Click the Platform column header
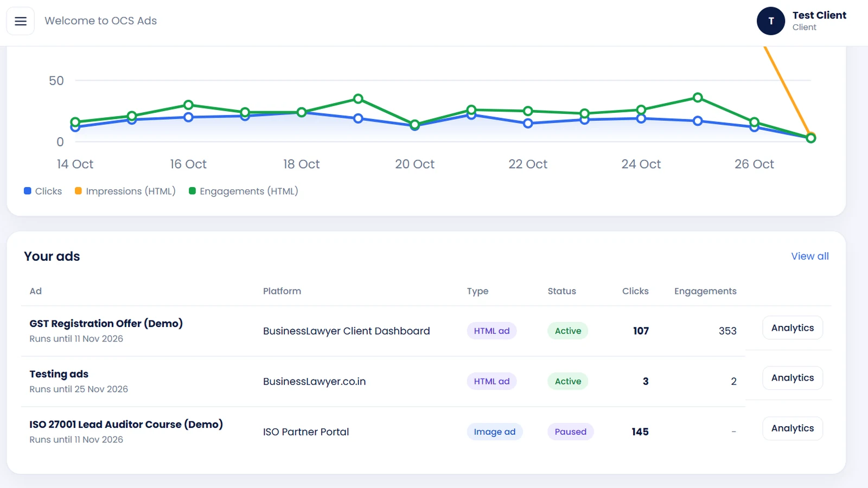Image resolution: width=868 pixels, height=488 pixels. coord(282,291)
